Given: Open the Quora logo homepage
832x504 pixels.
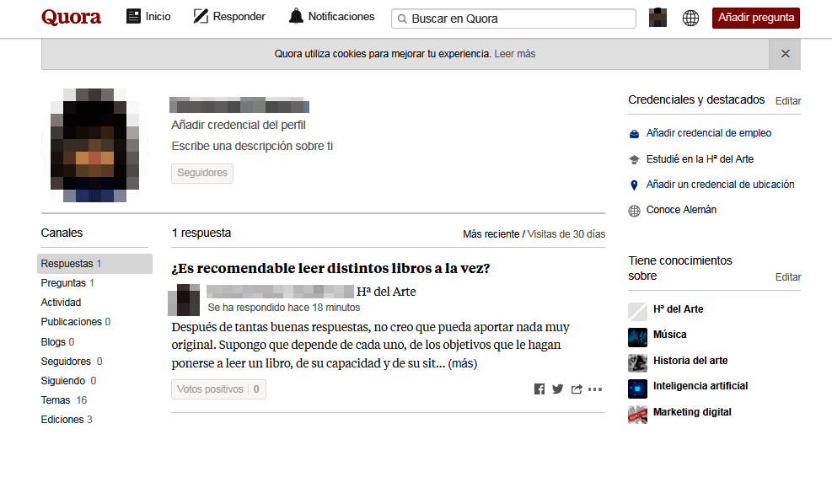Looking at the screenshot, I should point(71,17).
